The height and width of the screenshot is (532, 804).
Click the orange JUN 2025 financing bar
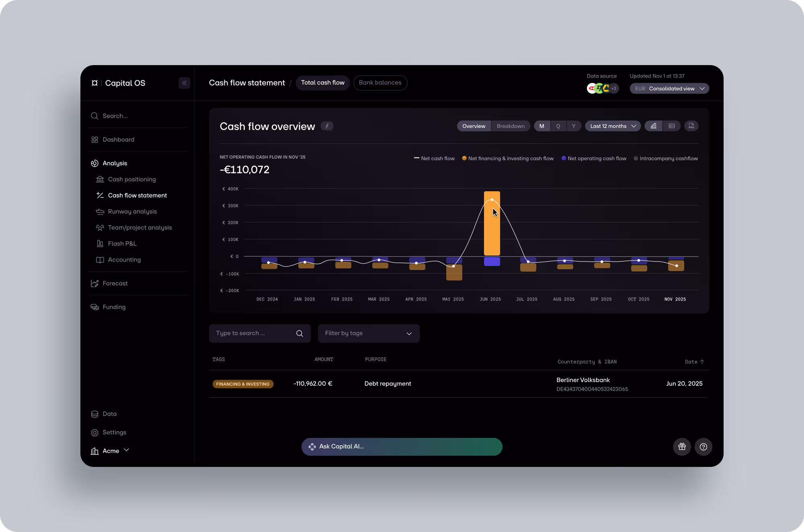point(492,233)
